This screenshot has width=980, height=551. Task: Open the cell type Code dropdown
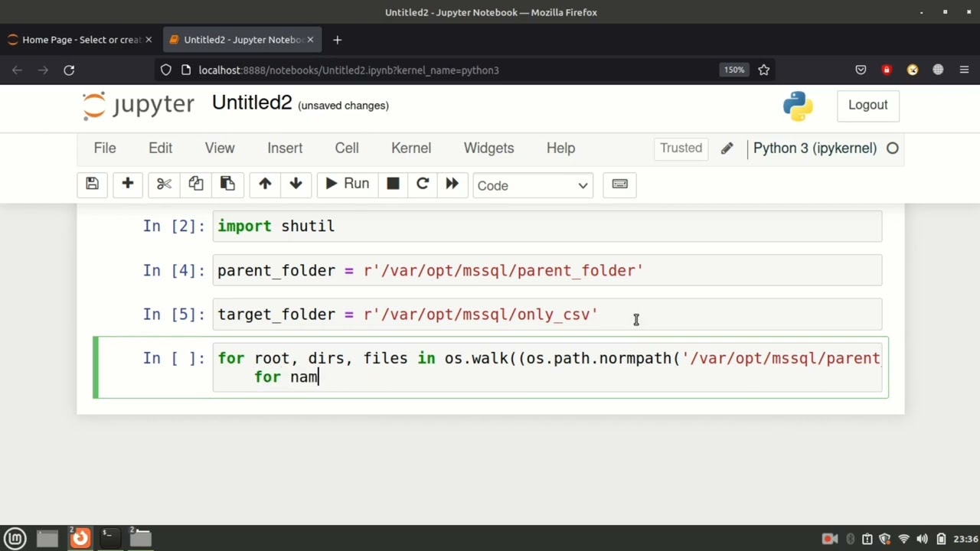point(533,185)
